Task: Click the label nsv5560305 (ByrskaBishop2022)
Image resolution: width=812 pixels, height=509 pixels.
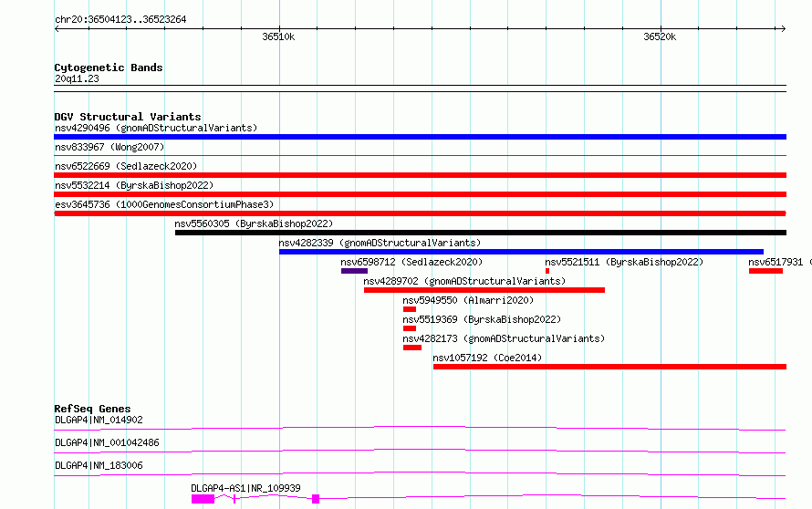Action: coord(254,223)
